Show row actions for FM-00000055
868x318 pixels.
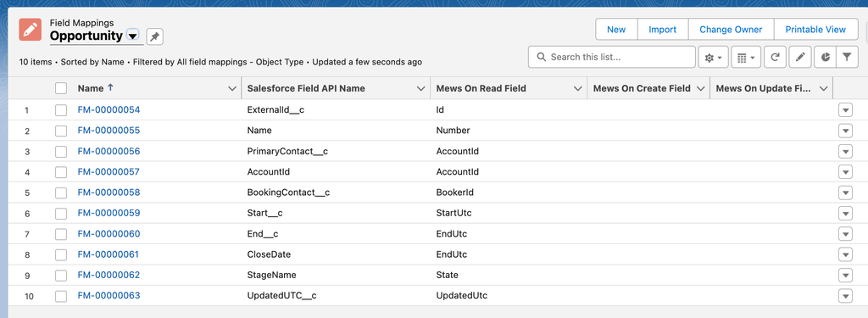tap(845, 131)
